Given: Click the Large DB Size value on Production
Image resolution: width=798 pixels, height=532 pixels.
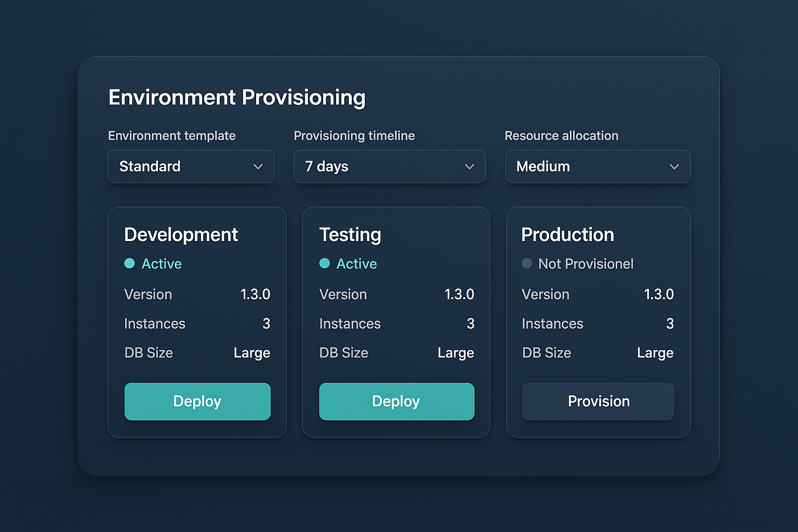Looking at the screenshot, I should point(655,353).
